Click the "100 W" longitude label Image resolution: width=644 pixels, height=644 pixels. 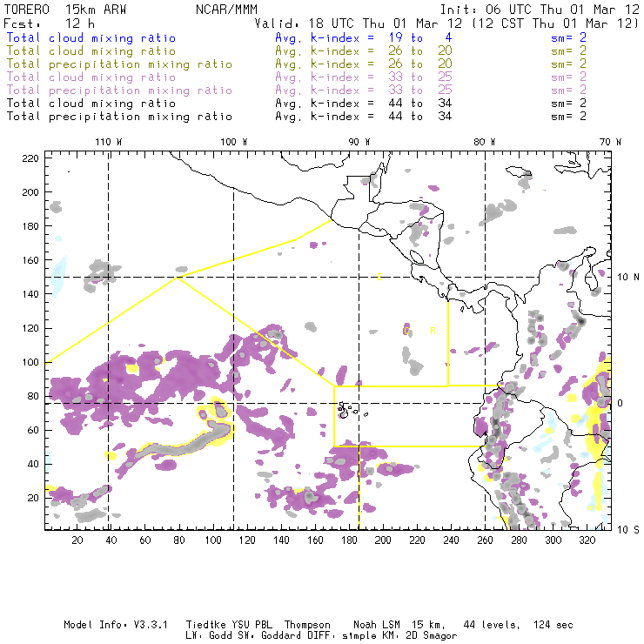coord(234,142)
